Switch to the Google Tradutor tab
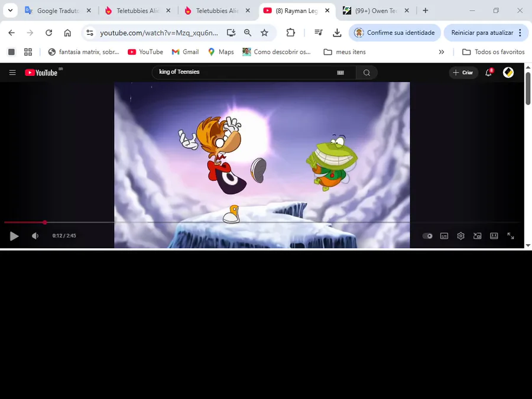The width and height of the screenshot is (532, 399). (x=58, y=11)
